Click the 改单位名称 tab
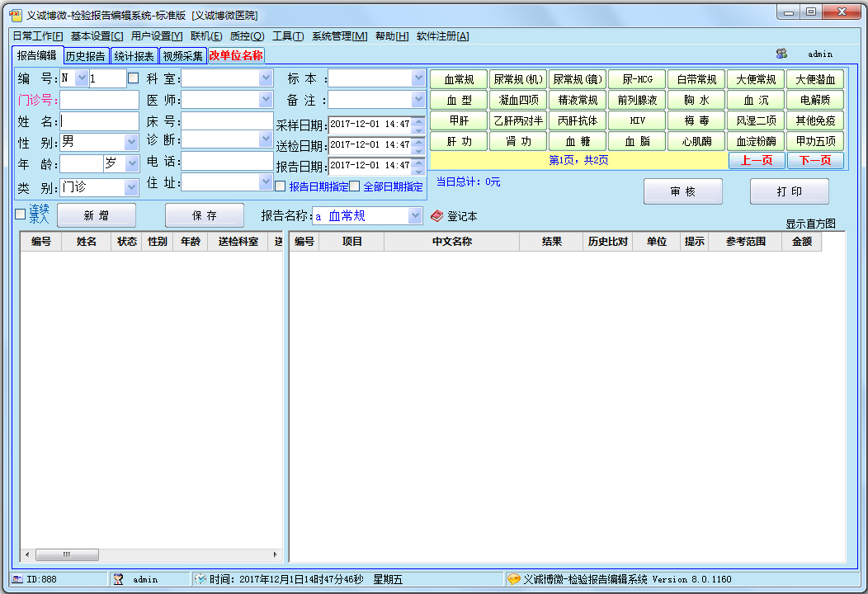This screenshot has height=594, width=868. [236, 55]
